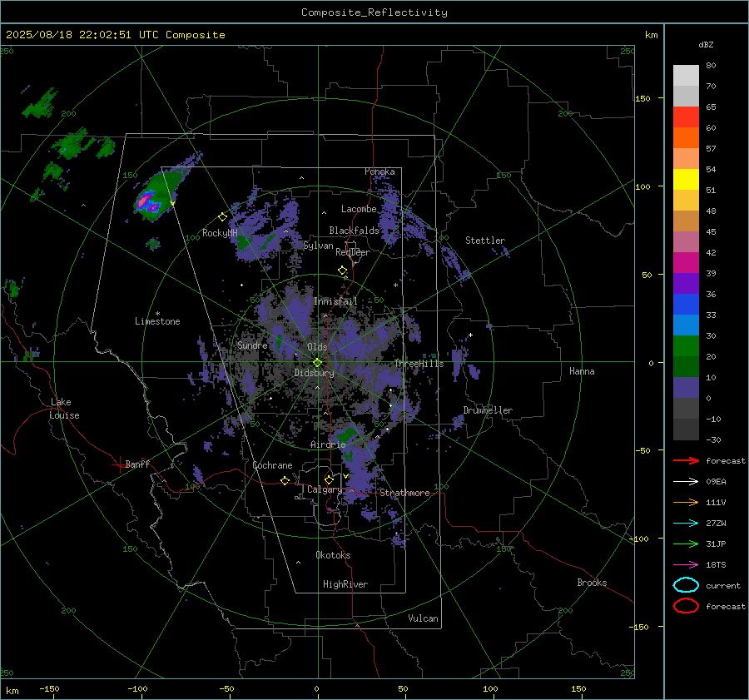Click the Calgary city label
This screenshot has width=749, height=700.
coord(325,489)
